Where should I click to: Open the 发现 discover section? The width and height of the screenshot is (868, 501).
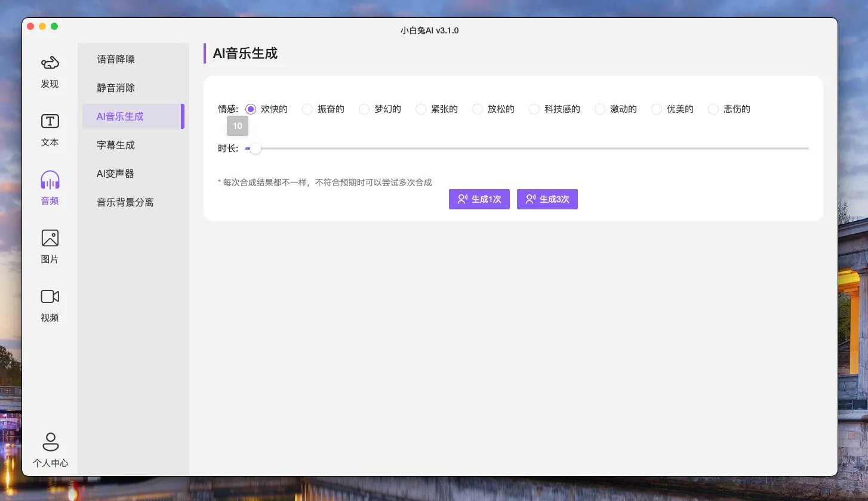tap(50, 72)
